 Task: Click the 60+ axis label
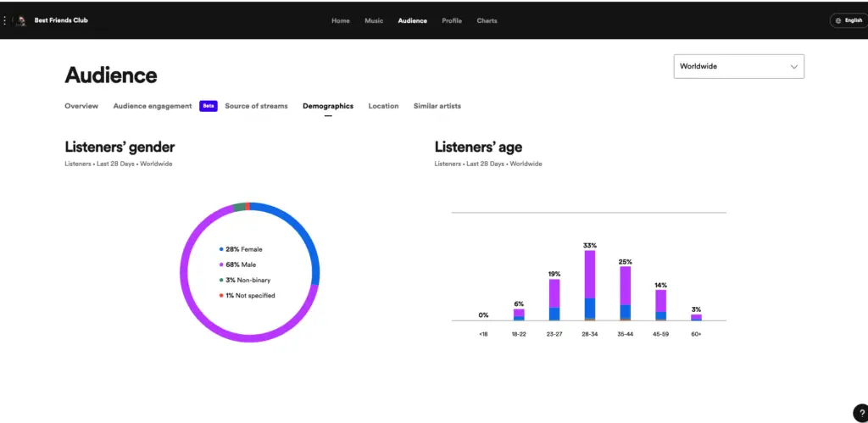pos(696,334)
